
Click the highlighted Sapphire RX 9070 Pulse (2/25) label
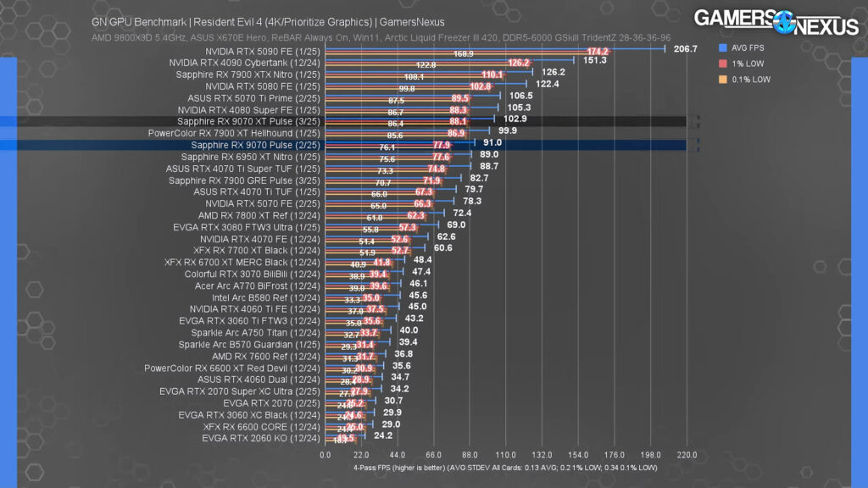pyautogui.click(x=256, y=145)
